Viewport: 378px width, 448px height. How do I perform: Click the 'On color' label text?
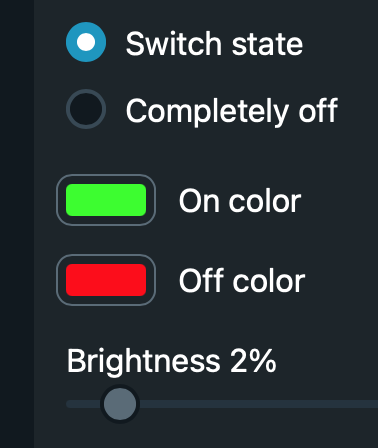[x=240, y=201]
